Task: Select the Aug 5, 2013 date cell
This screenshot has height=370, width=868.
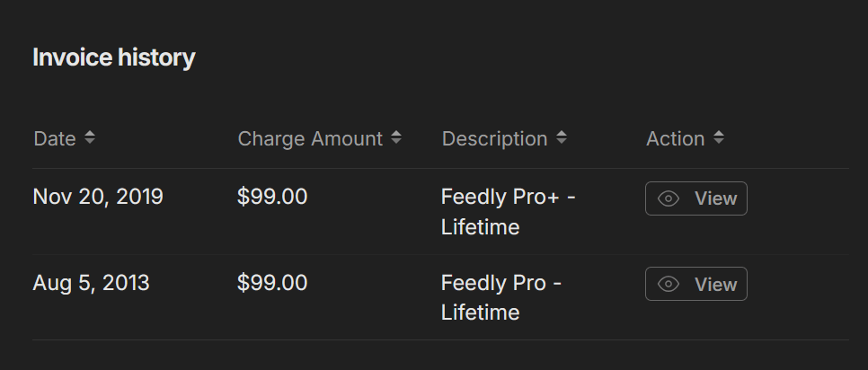Action: pos(91,283)
